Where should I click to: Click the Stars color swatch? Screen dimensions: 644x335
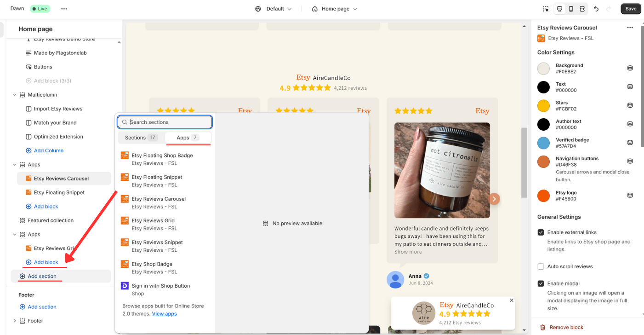coord(544,105)
